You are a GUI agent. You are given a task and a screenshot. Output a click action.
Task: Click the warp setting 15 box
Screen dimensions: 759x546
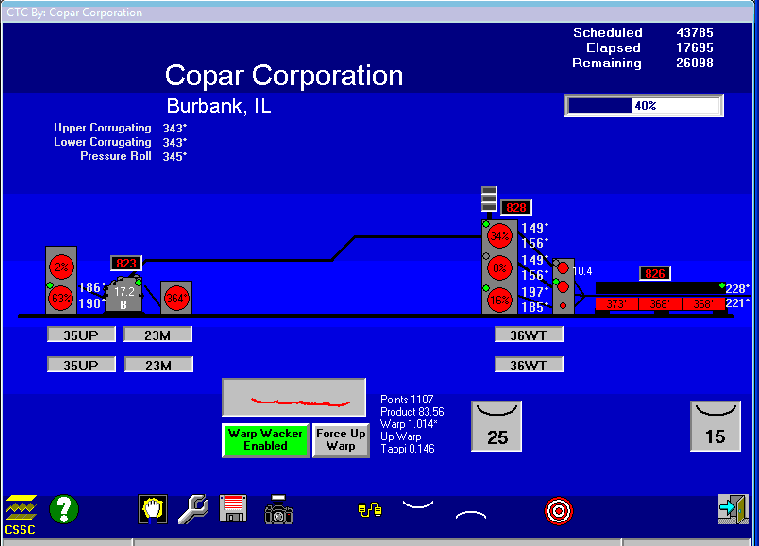pos(715,426)
